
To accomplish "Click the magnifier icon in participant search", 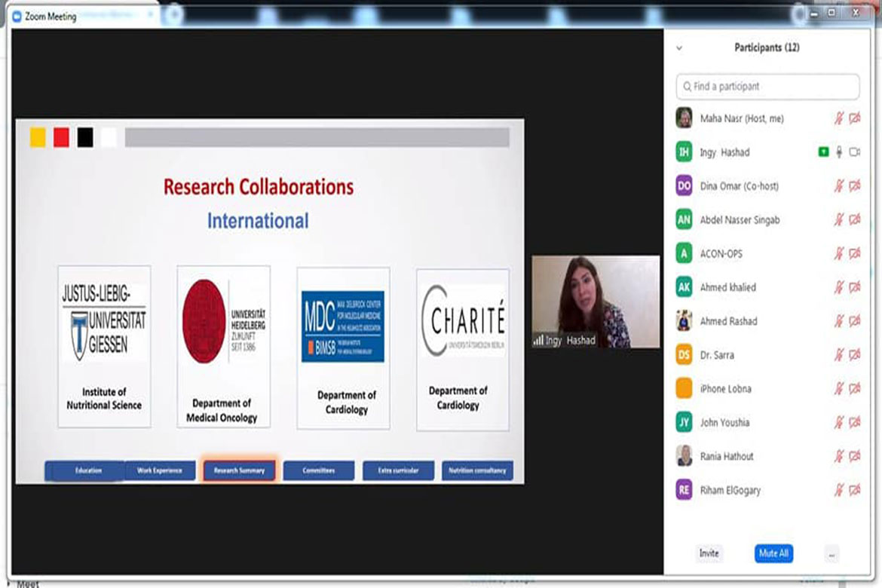I will pos(687,87).
